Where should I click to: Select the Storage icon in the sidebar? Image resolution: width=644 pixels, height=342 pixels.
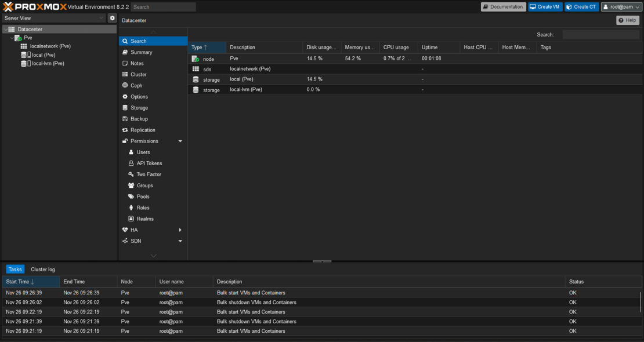[x=125, y=107]
